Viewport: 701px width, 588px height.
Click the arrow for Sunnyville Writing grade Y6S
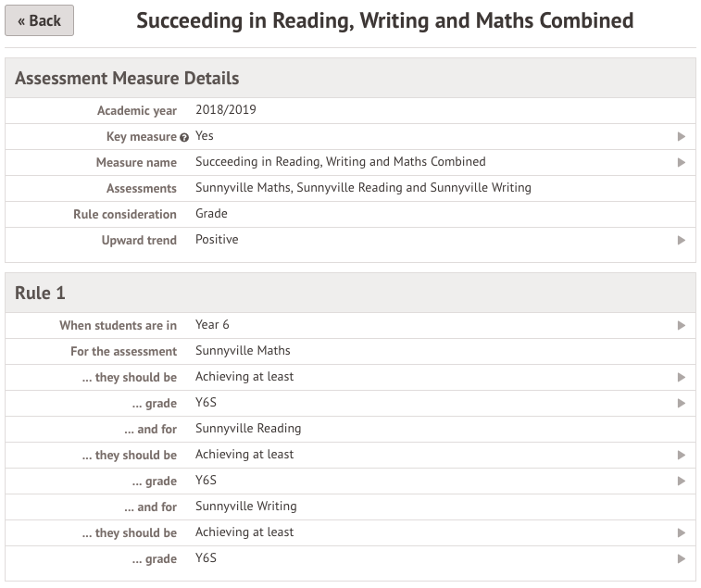pyautogui.click(x=681, y=558)
